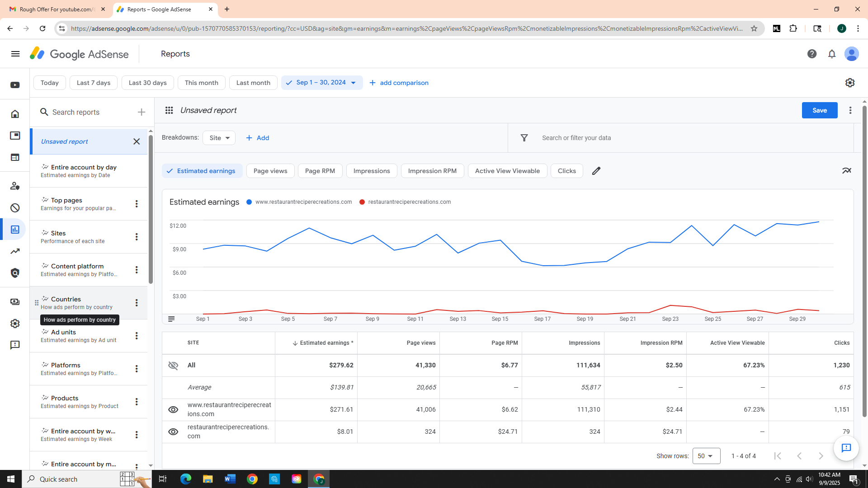The height and width of the screenshot is (488, 868).
Task: Open the Help question mark icon
Action: 812,54
